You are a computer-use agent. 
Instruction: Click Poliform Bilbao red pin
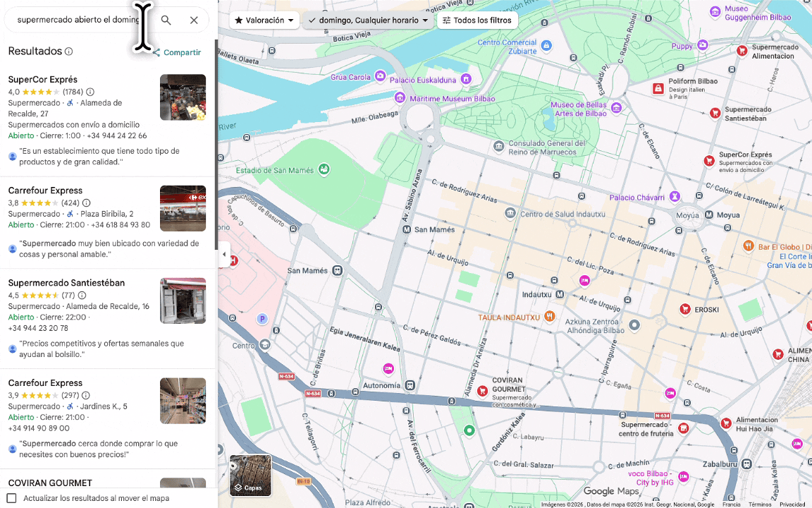point(658,89)
